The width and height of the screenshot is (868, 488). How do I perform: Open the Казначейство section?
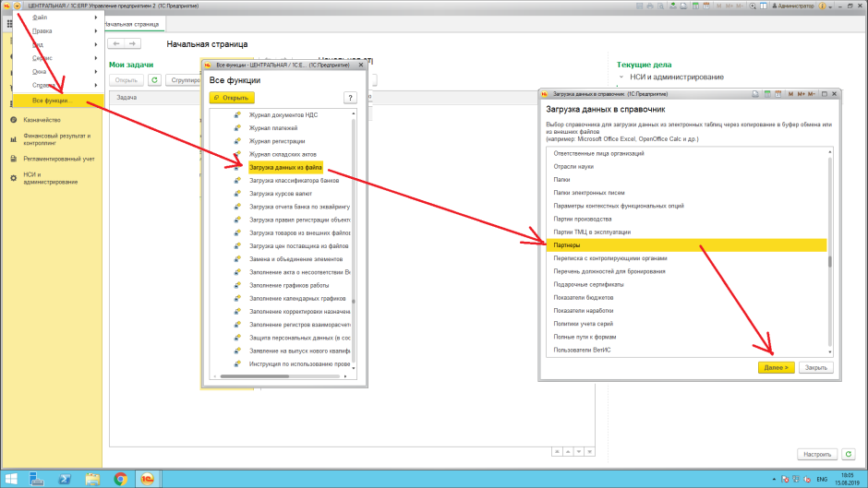click(42, 120)
